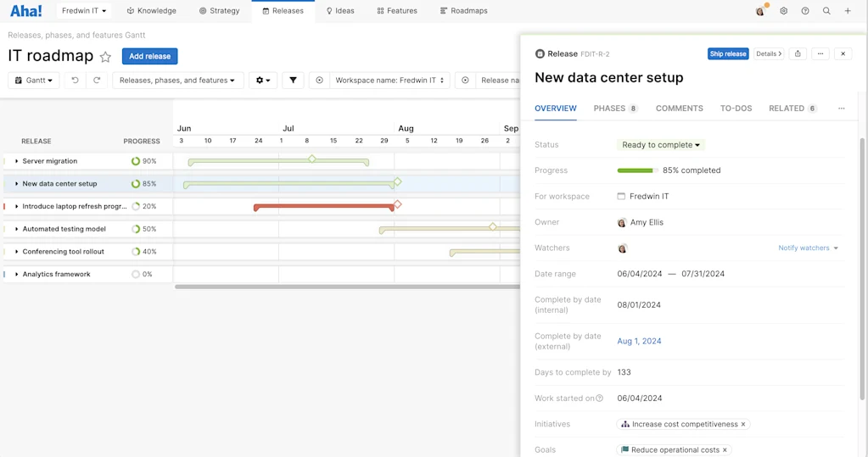This screenshot has width=868, height=457.
Task: Open the Gantt view dropdown
Action: (34, 81)
